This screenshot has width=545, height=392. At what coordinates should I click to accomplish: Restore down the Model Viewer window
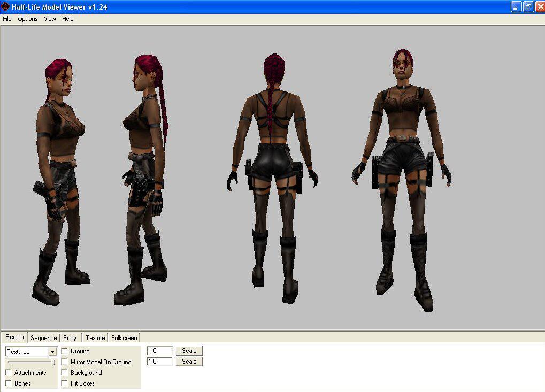528,6
